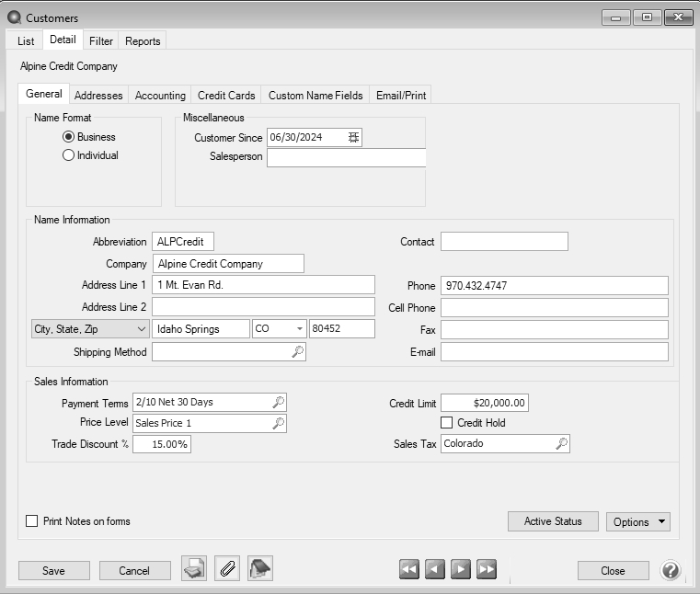Click into the E-mail field
Image resolution: width=700 pixels, height=594 pixels.
point(554,352)
